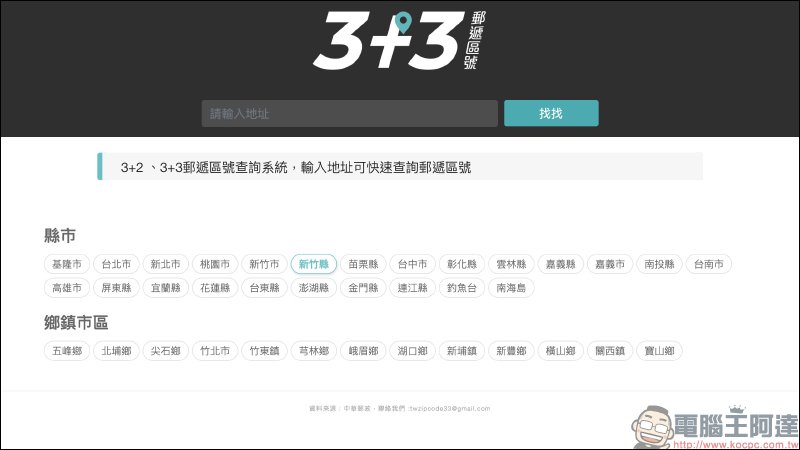Select 台中市 from county list
The width and height of the screenshot is (800, 450).
pyautogui.click(x=412, y=264)
